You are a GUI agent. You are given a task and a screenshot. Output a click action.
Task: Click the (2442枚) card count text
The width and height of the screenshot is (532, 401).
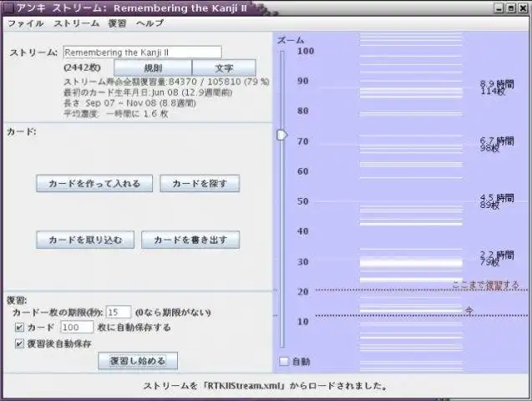82,68
